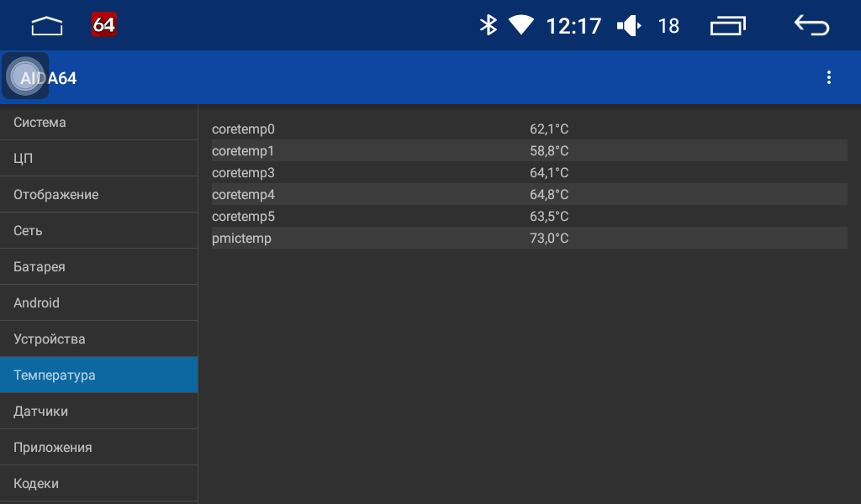Open the AIDA64 notification icon

(x=103, y=25)
